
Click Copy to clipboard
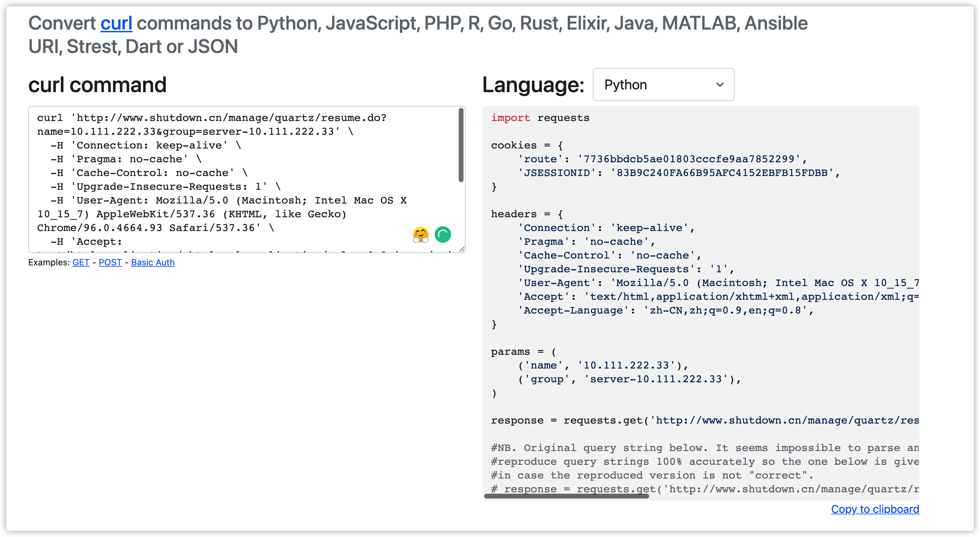click(x=875, y=509)
